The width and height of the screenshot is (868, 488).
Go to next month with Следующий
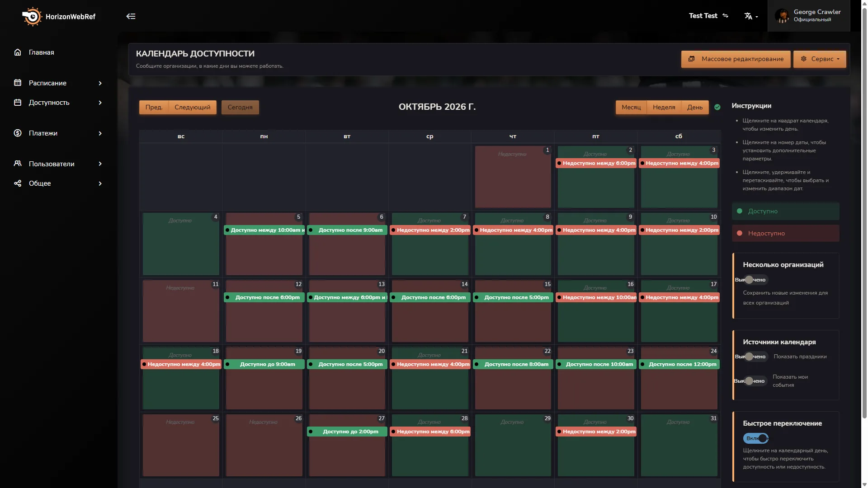(x=193, y=107)
